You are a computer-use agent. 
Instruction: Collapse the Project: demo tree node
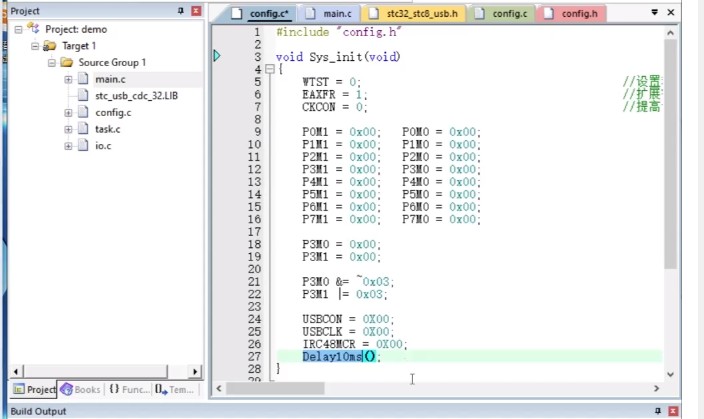[18, 30]
